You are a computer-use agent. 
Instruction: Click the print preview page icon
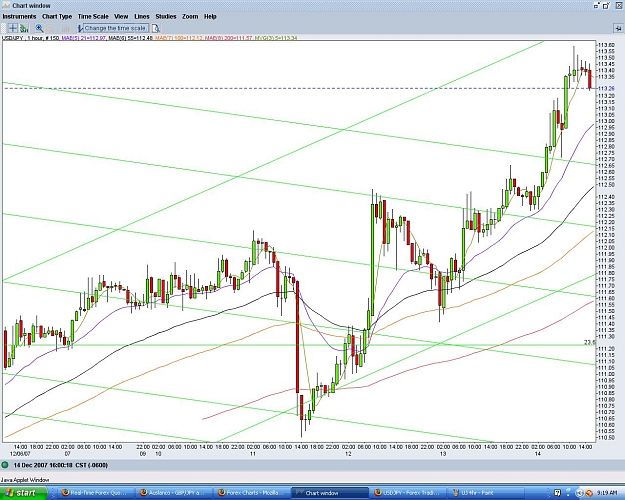pyautogui.click(x=156, y=28)
